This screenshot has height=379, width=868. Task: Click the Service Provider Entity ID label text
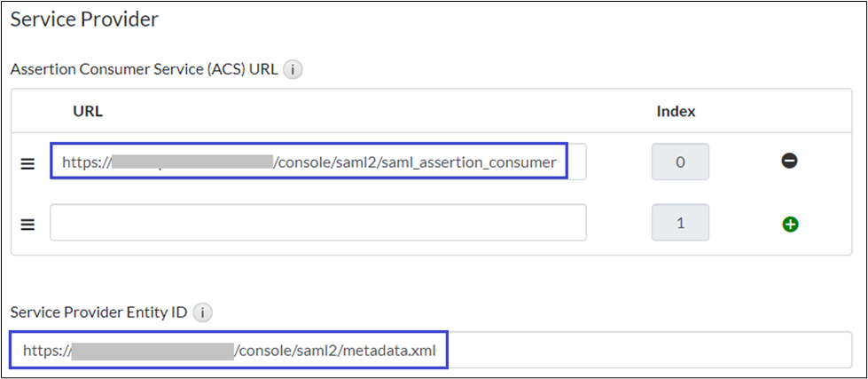coord(99,312)
